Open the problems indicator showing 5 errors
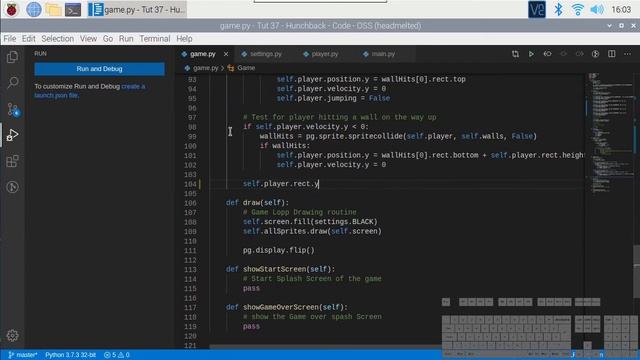640x360 pixels. (117, 355)
